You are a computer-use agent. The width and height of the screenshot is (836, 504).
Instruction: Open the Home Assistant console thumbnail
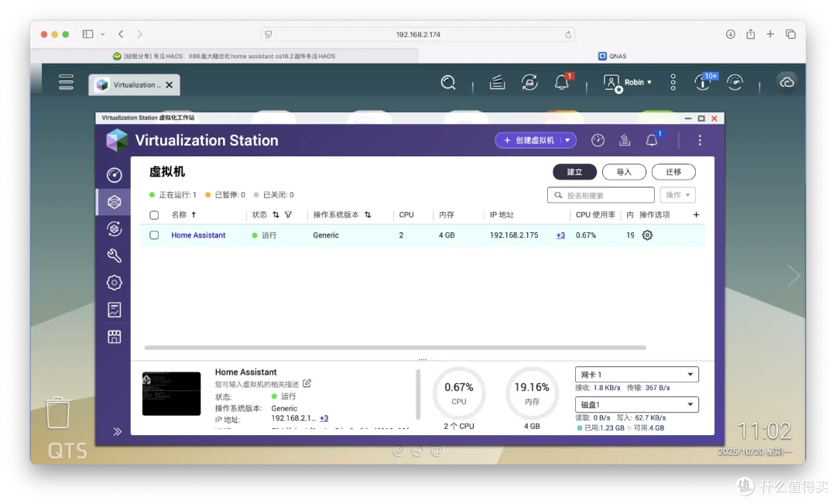[x=171, y=393]
